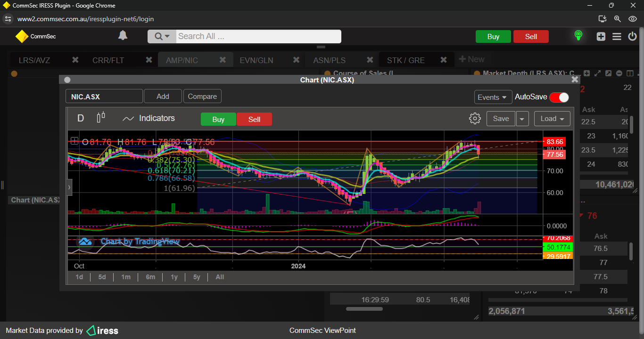
Task: Open the Indicators menu
Action: point(149,118)
